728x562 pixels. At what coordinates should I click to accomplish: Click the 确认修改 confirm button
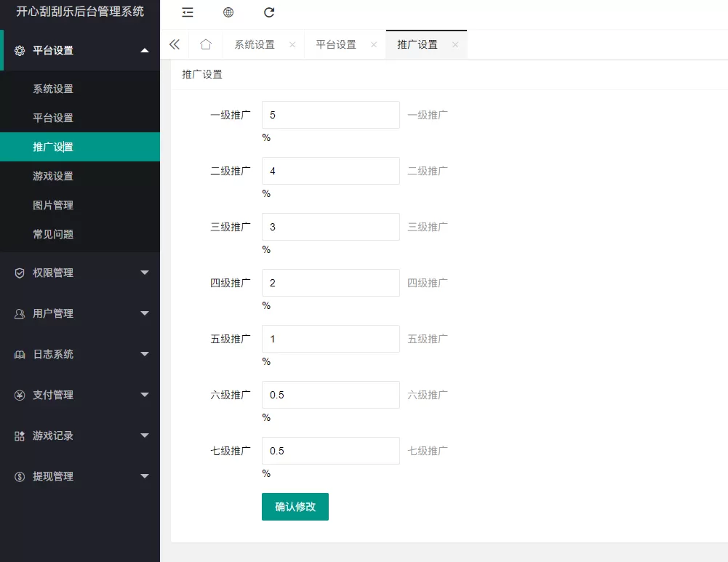(x=295, y=507)
